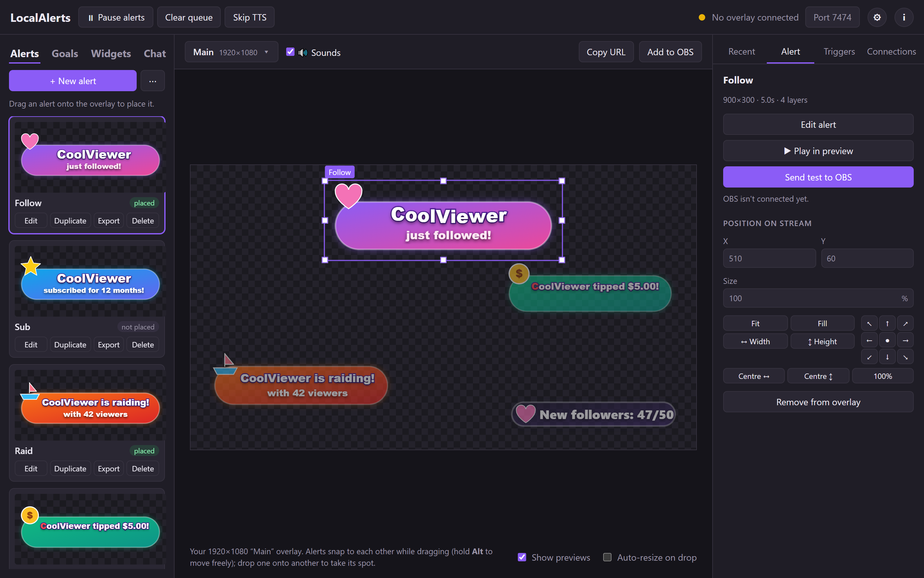Align alert to top-right corner arrow

point(905,323)
